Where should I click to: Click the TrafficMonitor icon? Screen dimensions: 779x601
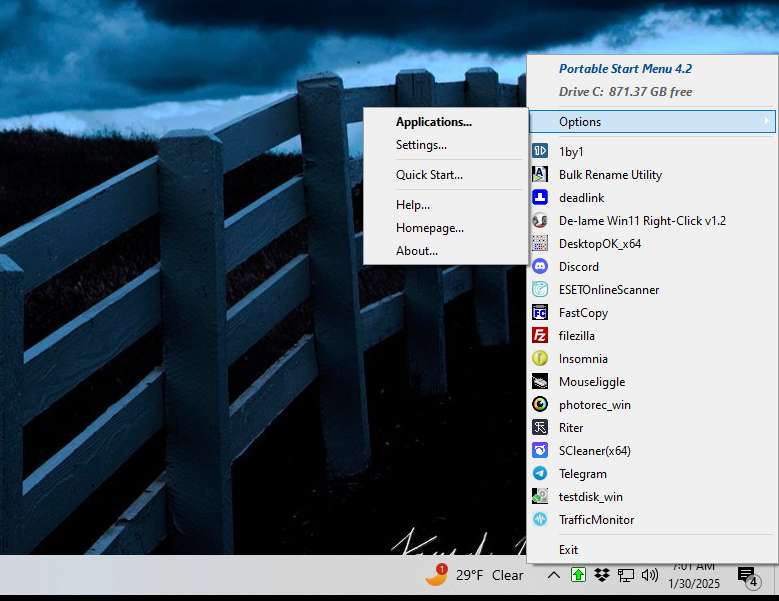[x=540, y=520]
